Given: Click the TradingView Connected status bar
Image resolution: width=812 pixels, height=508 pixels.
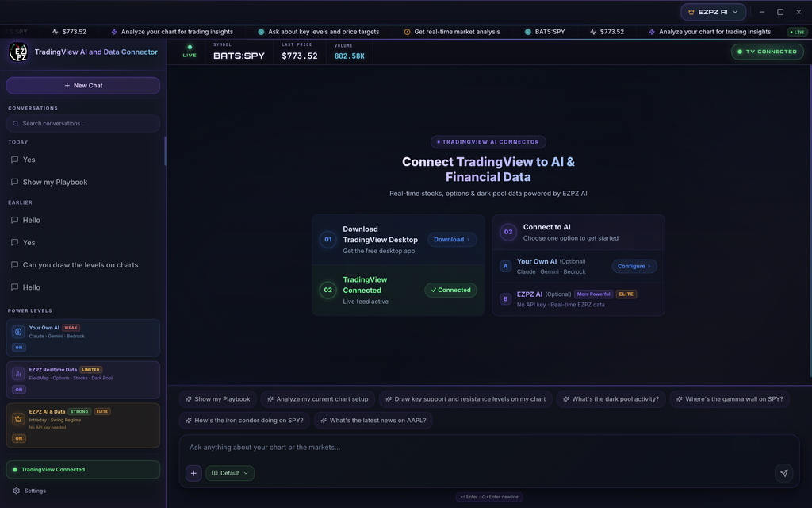Looking at the screenshot, I should click(x=82, y=470).
